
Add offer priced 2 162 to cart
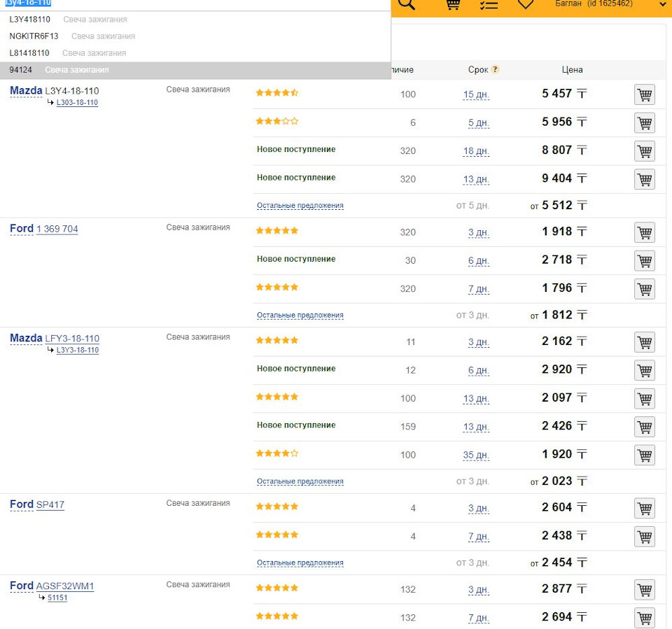pyautogui.click(x=645, y=342)
